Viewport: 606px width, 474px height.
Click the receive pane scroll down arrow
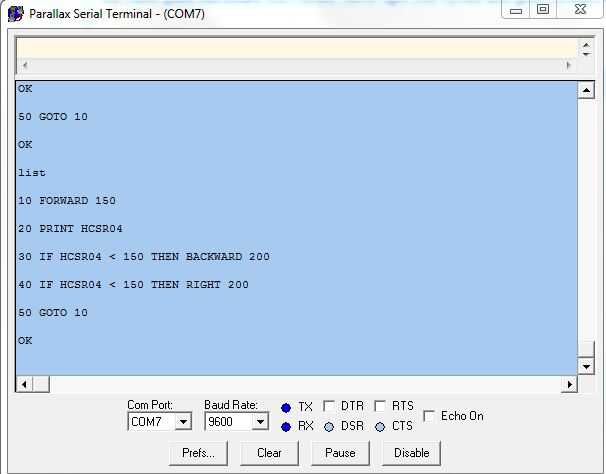pyautogui.click(x=586, y=366)
